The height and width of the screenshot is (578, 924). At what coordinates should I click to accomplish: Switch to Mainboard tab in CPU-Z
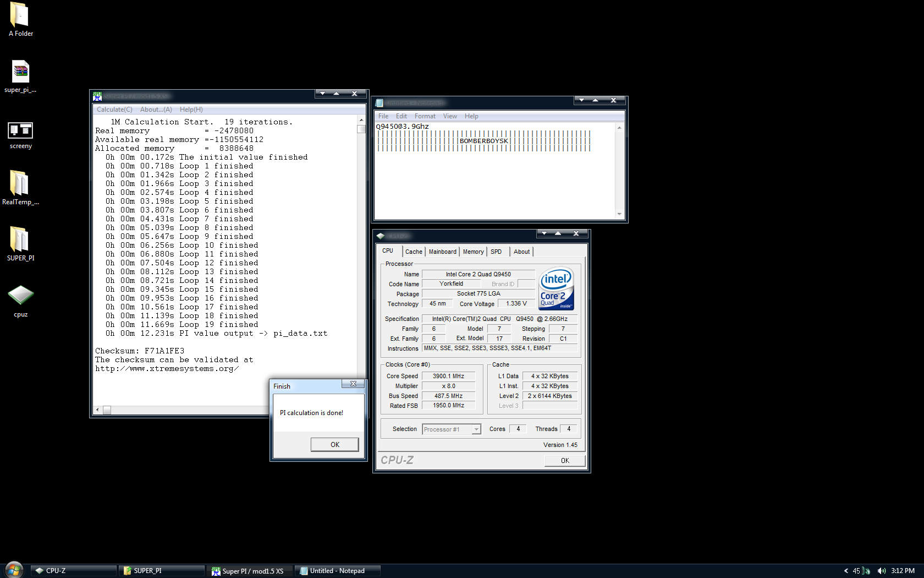coord(443,252)
